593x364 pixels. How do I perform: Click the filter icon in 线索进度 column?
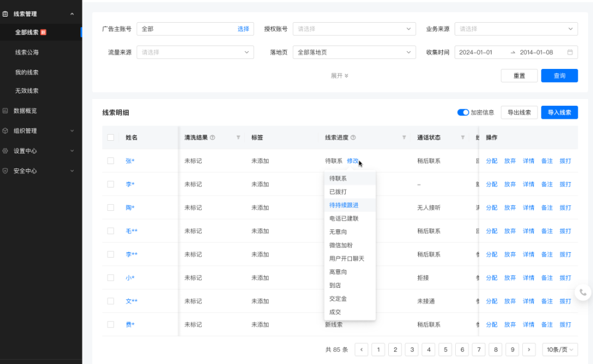tap(404, 138)
